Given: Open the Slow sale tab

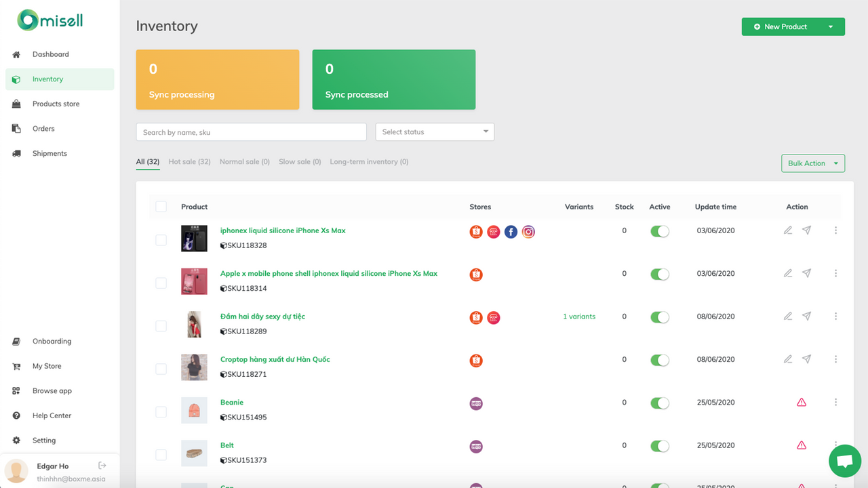Looking at the screenshot, I should point(299,161).
